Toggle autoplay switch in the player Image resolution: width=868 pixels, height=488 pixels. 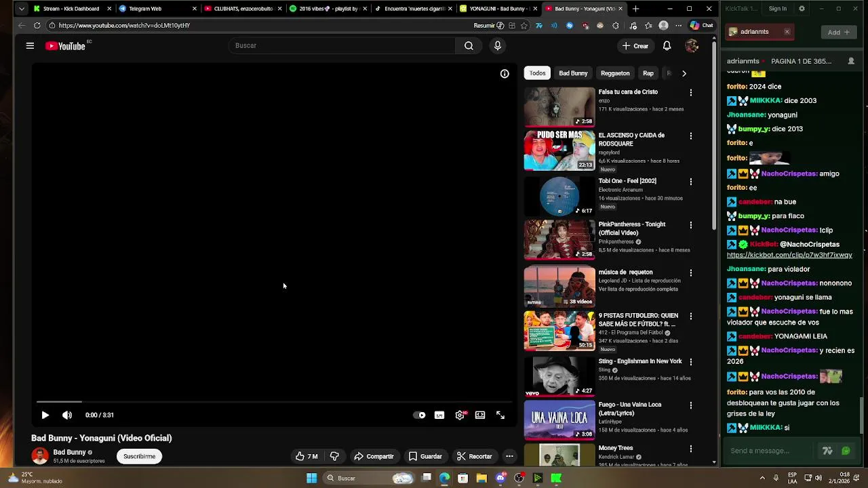(420, 415)
